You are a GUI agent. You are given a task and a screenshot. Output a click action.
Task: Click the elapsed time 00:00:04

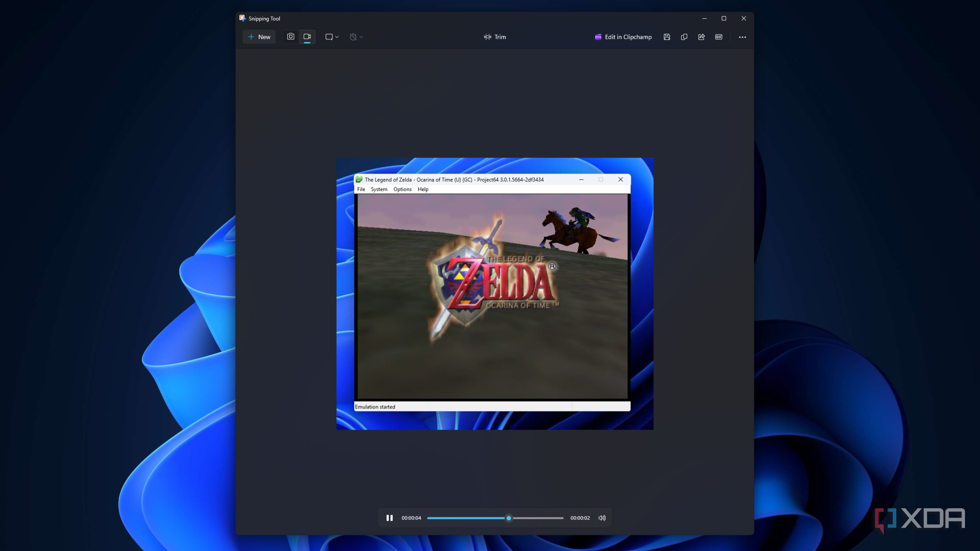tap(411, 518)
